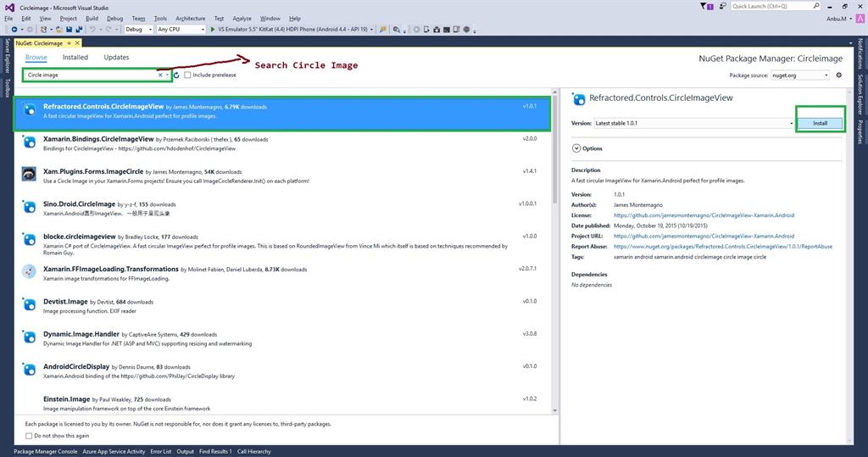Click the refresh icon beside search box
The width and height of the screenshot is (868, 457).
(176, 75)
